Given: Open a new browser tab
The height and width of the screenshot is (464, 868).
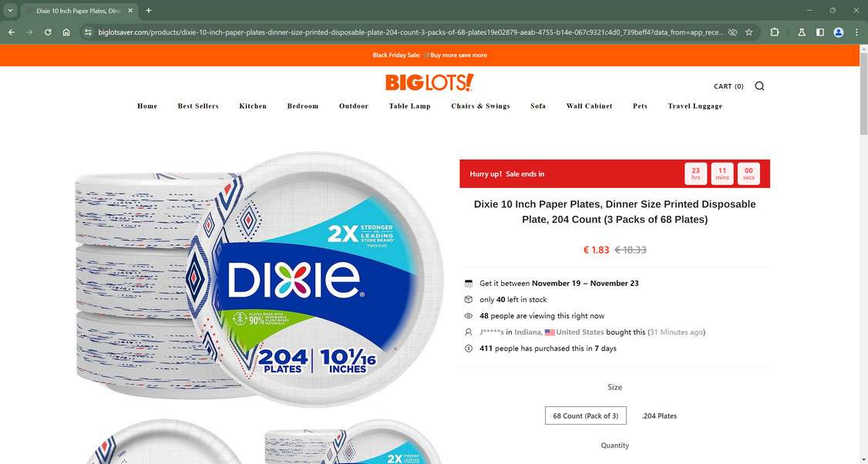Looking at the screenshot, I should pos(148,11).
